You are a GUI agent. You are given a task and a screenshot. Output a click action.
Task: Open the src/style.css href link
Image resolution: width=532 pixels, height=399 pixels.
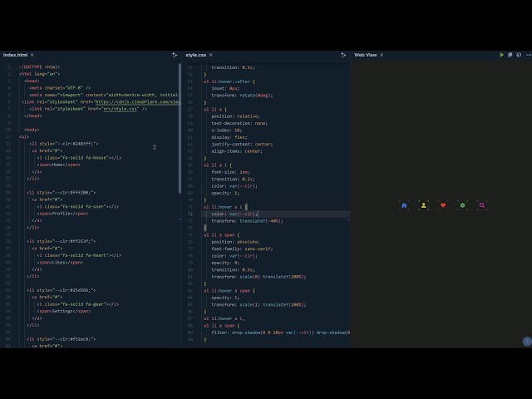coord(120,109)
